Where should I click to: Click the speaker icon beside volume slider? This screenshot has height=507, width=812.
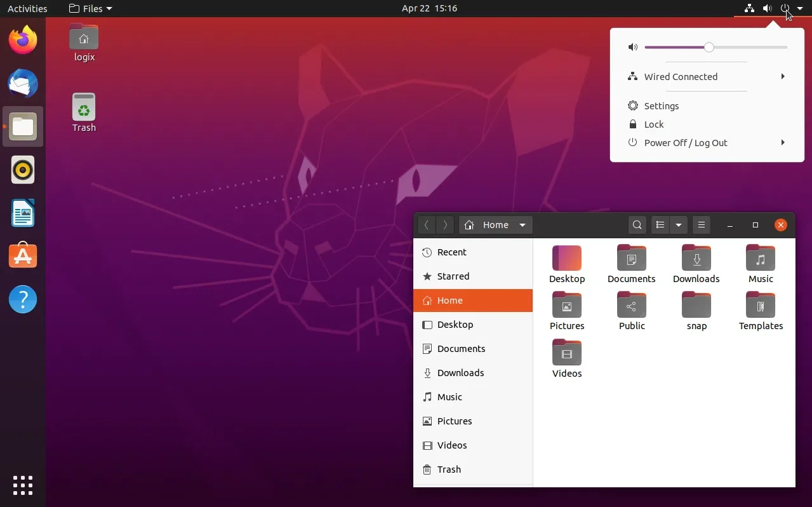tap(632, 47)
